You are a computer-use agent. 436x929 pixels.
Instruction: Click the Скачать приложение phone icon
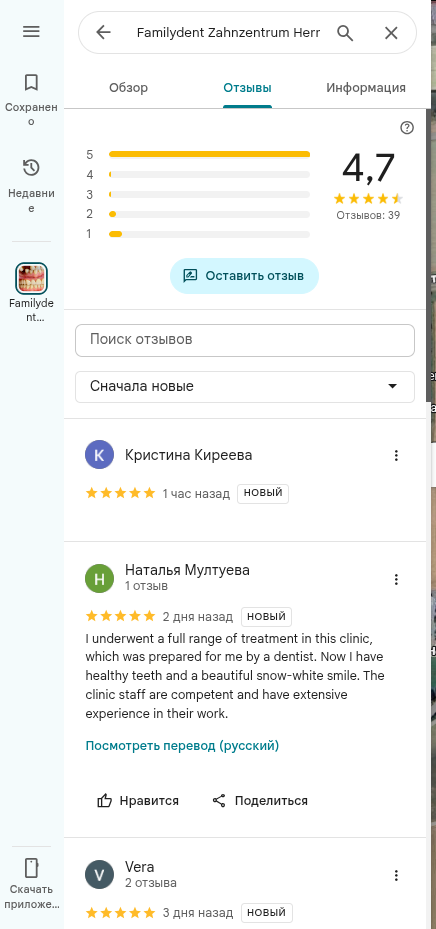pyautogui.click(x=31, y=868)
